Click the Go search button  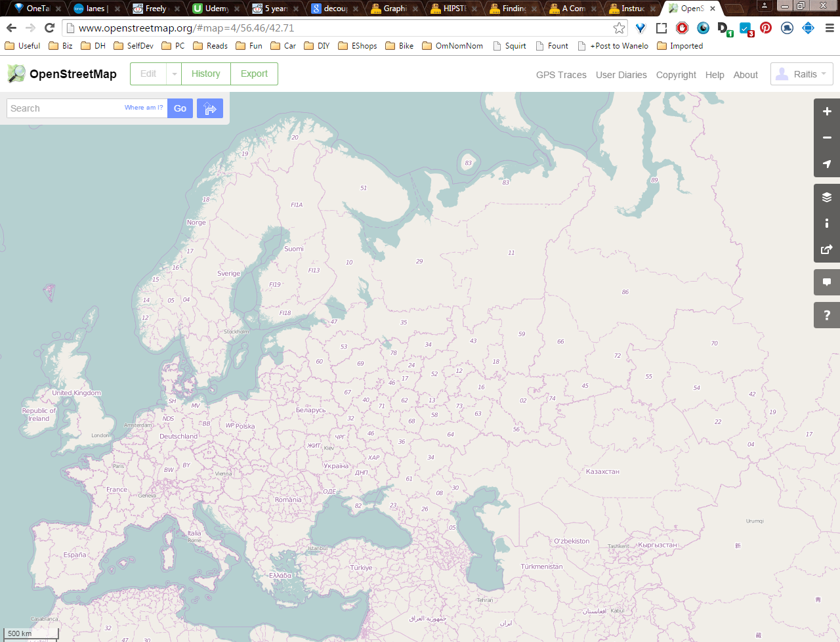point(180,108)
